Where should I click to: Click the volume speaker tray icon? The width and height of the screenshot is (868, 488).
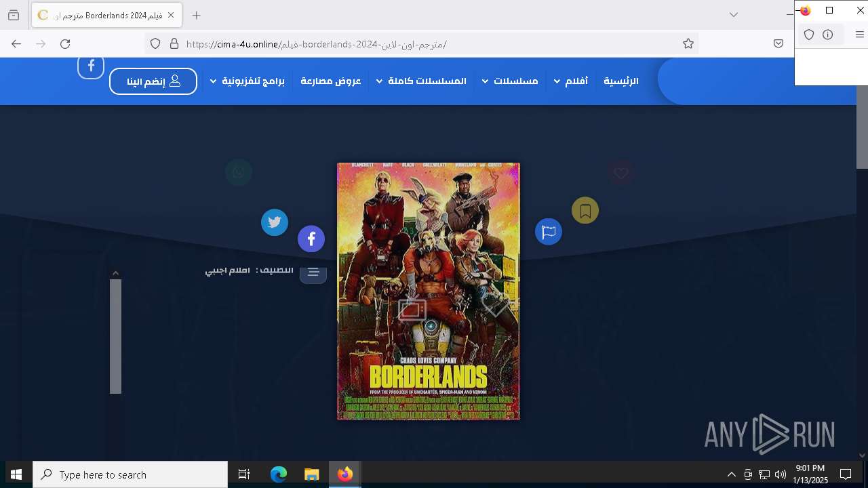(781, 474)
